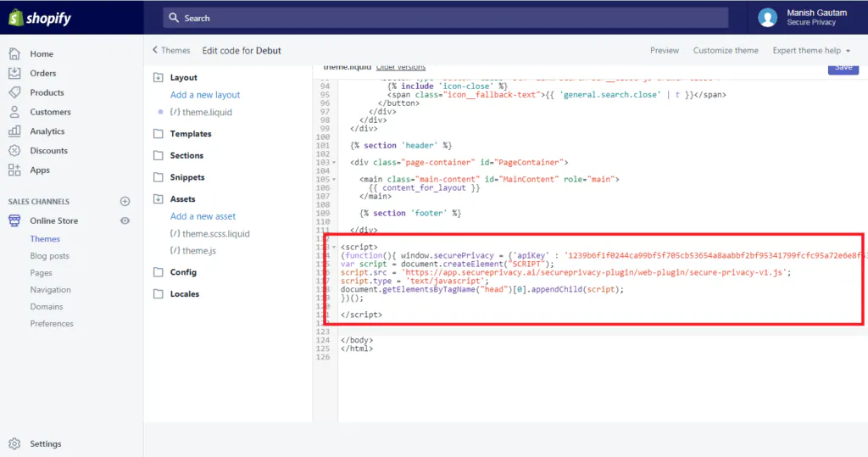Open Customers in the sidebar

(x=50, y=112)
